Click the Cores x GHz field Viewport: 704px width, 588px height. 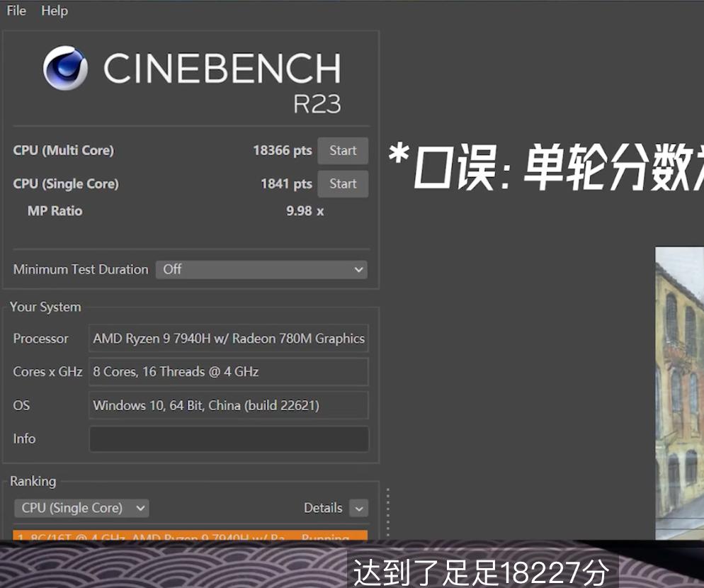click(x=228, y=371)
